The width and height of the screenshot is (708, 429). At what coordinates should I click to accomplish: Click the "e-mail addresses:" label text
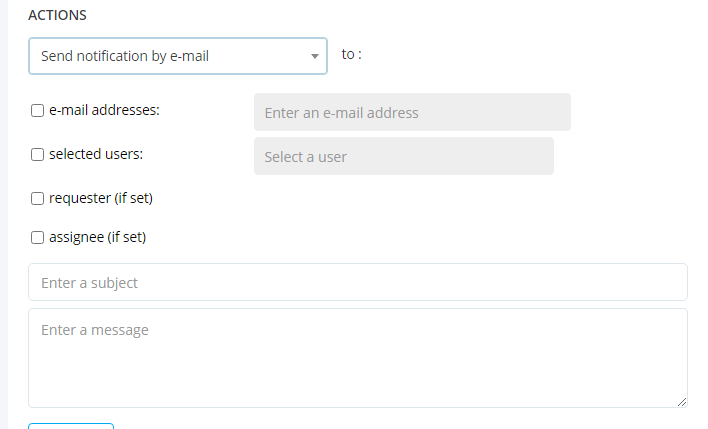[x=104, y=111]
